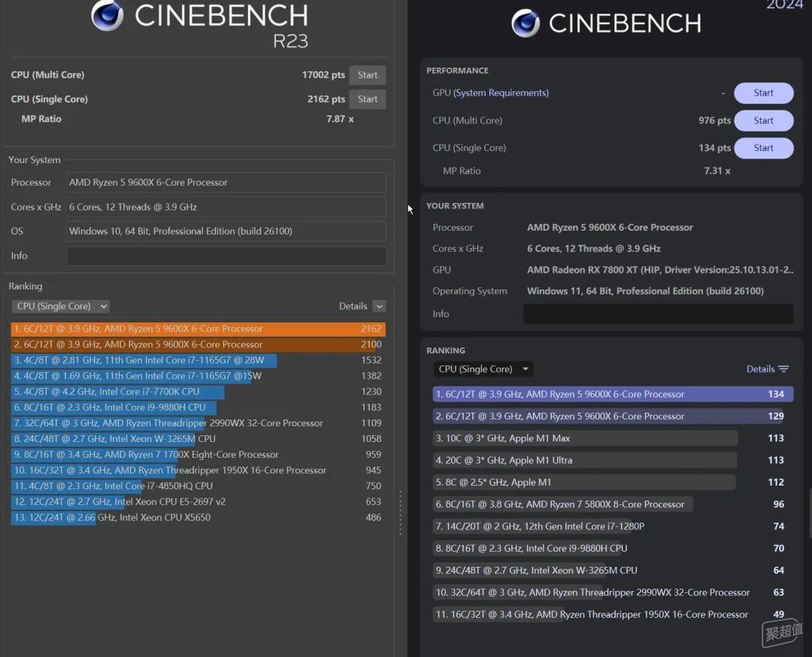The height and width of the screenshot is (657, 812).
Task: Select the Apple M1 Max ranking row
Action: [x=614, y=438]
